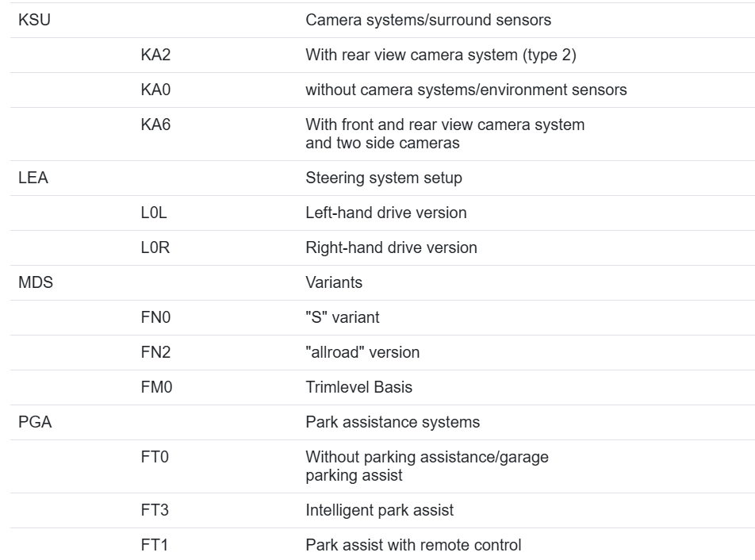Click the 'Trimlevel Basis' description
Image resolution: width=755 pixels, height=560 pixels.
[x=358, y=388]
